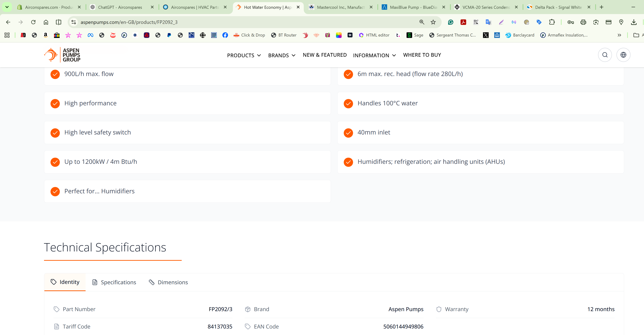Open the Amazon bookmark
Screen dimensions: 644x335
[x=45, y=35]
